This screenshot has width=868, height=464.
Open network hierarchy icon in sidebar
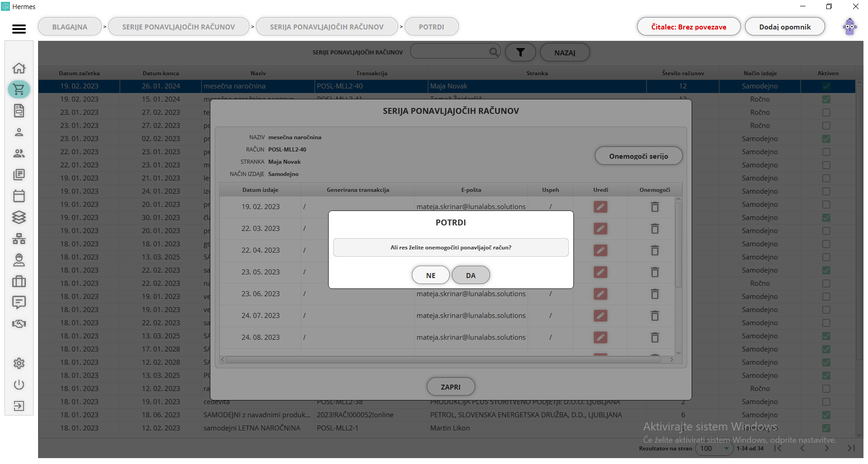pos(19,239)
